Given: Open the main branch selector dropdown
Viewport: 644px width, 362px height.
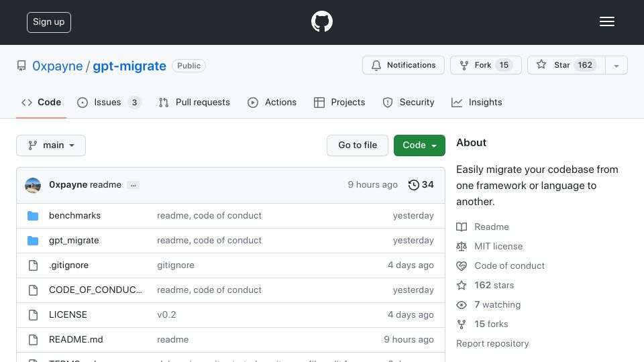Looking at the screenshot, I should (51, 145).
